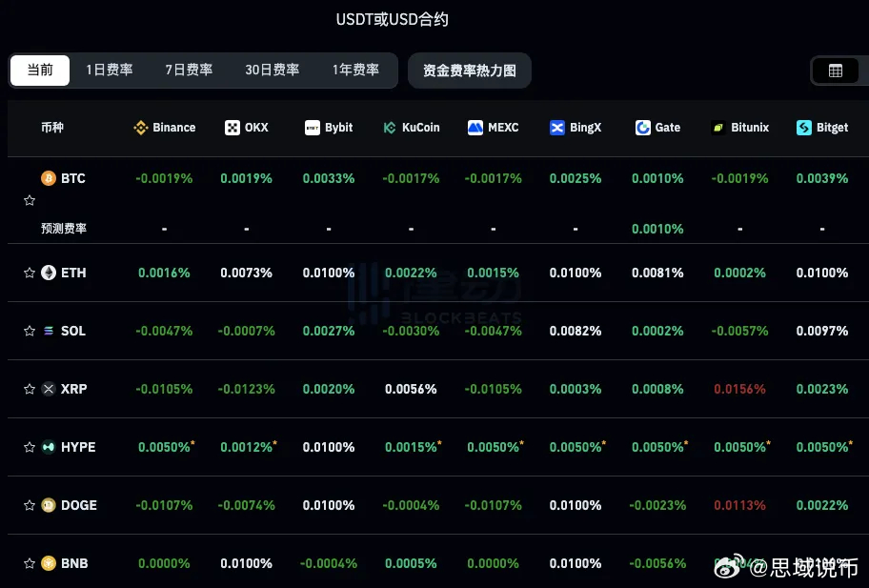
Task: Click BTC's Binance funding rate value
Action: point(164,177)
